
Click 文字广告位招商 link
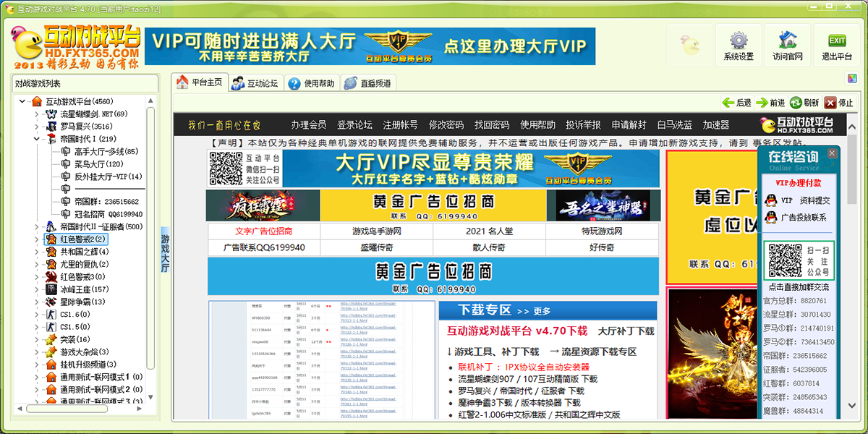[264, 231]
